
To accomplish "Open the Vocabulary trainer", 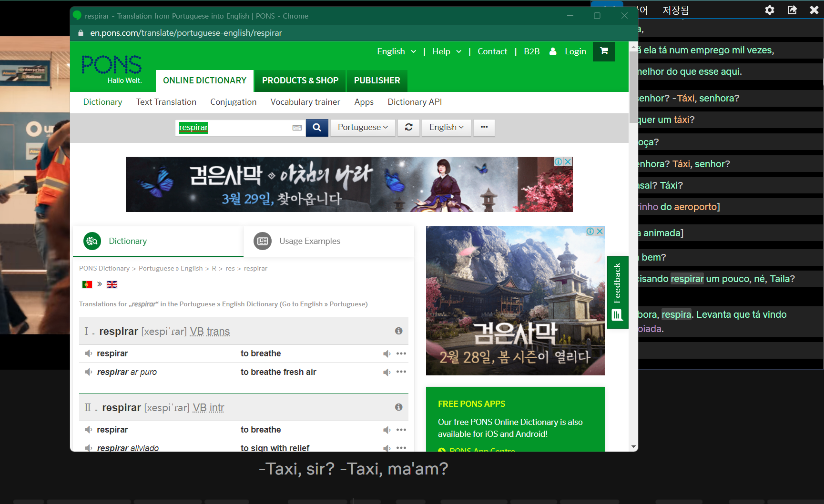I will [305, 102].
